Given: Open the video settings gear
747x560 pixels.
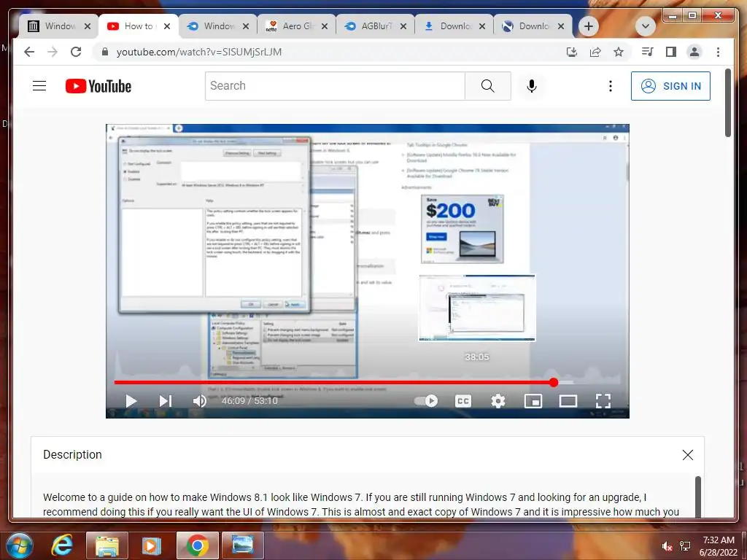Looking at the screenshot, I should coord(498,401).
